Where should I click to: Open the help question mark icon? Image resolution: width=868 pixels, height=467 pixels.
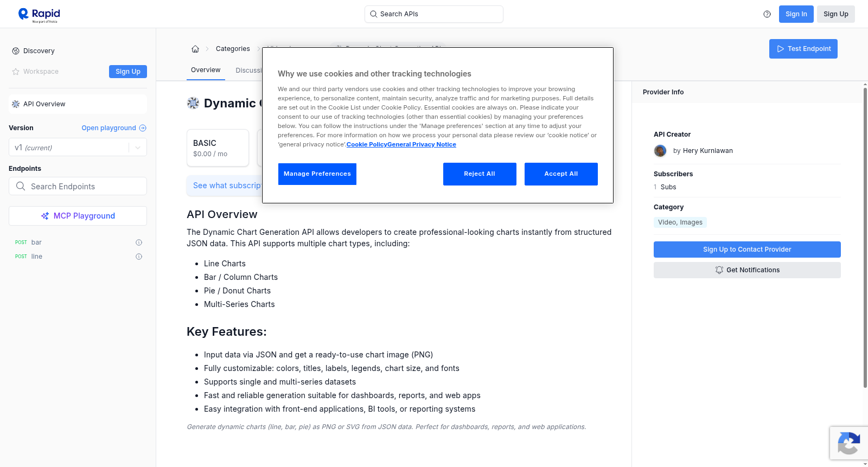coord(767,14)
